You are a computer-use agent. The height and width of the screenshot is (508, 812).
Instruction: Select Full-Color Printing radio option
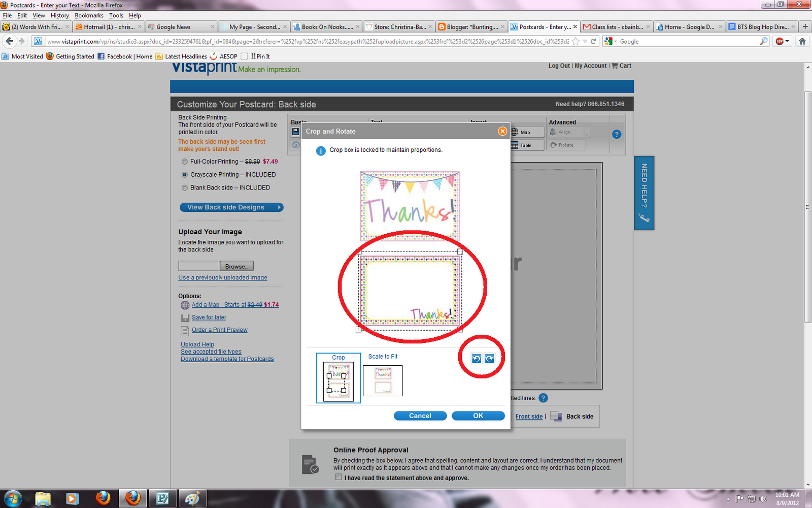coord(185,162)
